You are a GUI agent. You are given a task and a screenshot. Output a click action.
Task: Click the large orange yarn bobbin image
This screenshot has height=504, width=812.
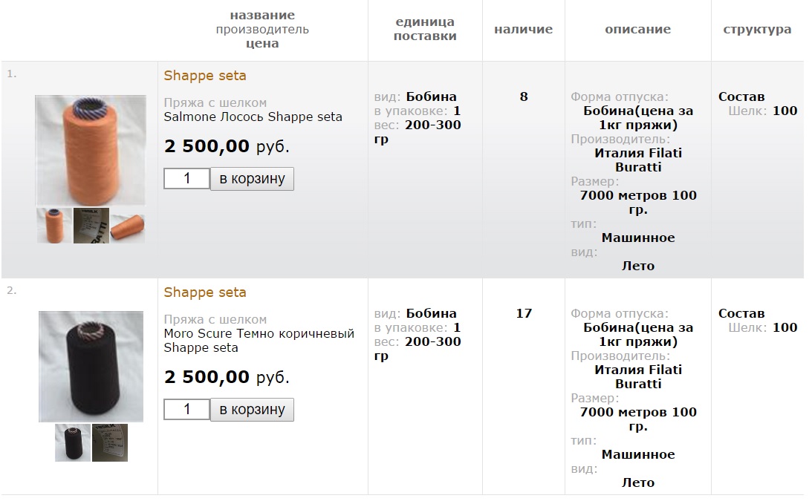click(90, 150)
